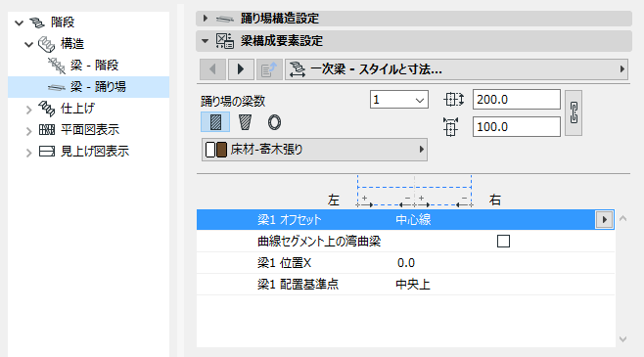Click the beam height dimension icon
Image resolution: width=644 pixels, height=357 pixels.
[454, 100]
